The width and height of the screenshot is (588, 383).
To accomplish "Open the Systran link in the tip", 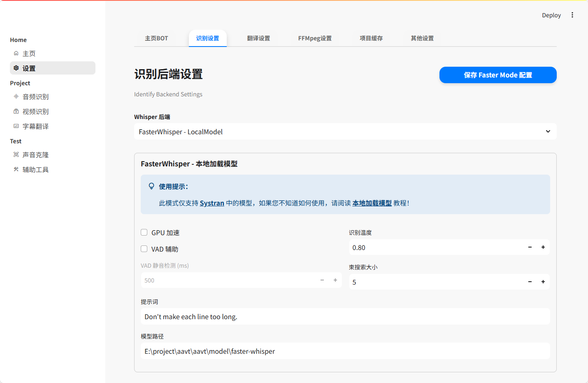I will coord(212,203).
